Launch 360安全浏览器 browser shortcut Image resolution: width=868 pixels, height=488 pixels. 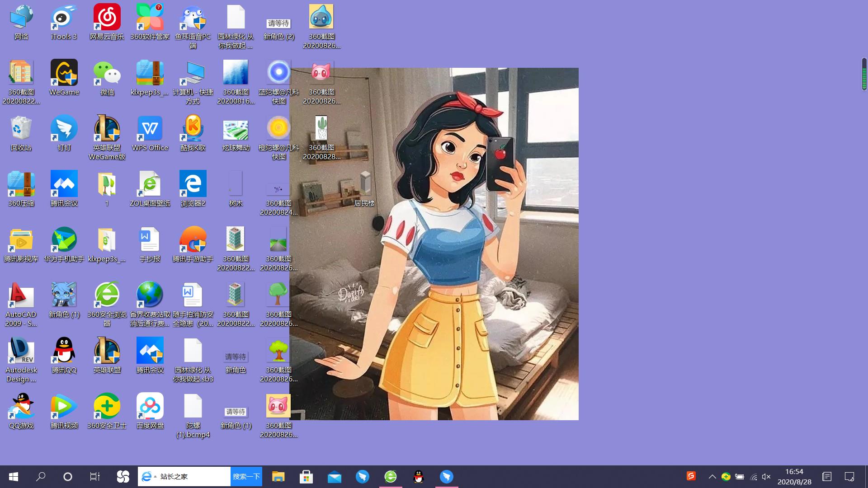(x=107, y=305)
